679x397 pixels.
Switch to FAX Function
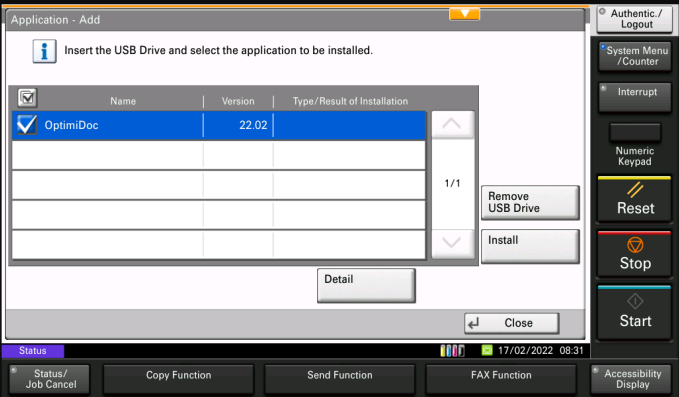pyautogui.click(x=501, y=379)
